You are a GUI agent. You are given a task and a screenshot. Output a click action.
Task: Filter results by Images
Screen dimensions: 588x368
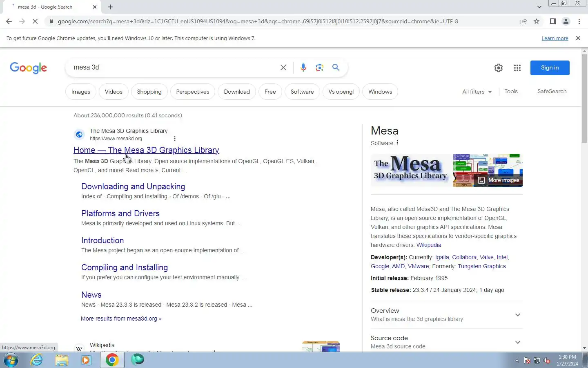[x=81, y=92]
